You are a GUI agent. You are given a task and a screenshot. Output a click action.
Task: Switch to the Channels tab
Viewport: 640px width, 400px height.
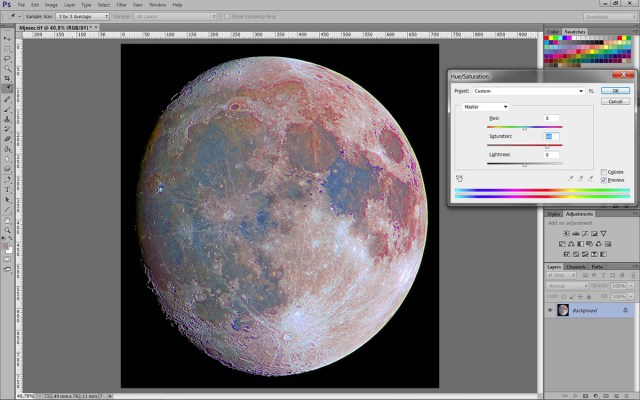(x=576, y=267)
